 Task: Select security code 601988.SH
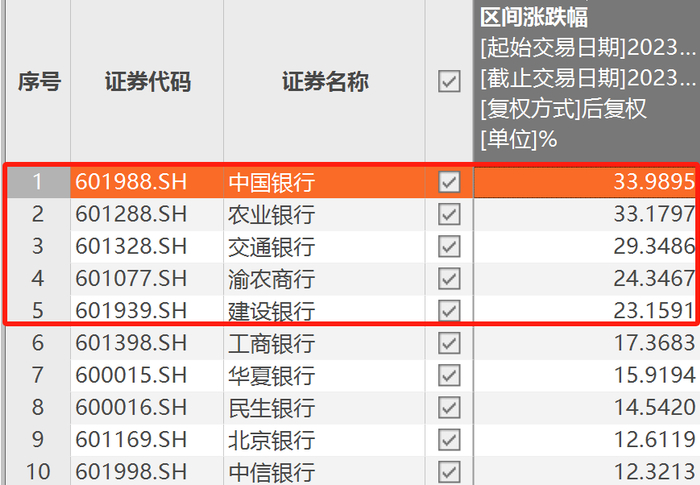click(131, 182)
